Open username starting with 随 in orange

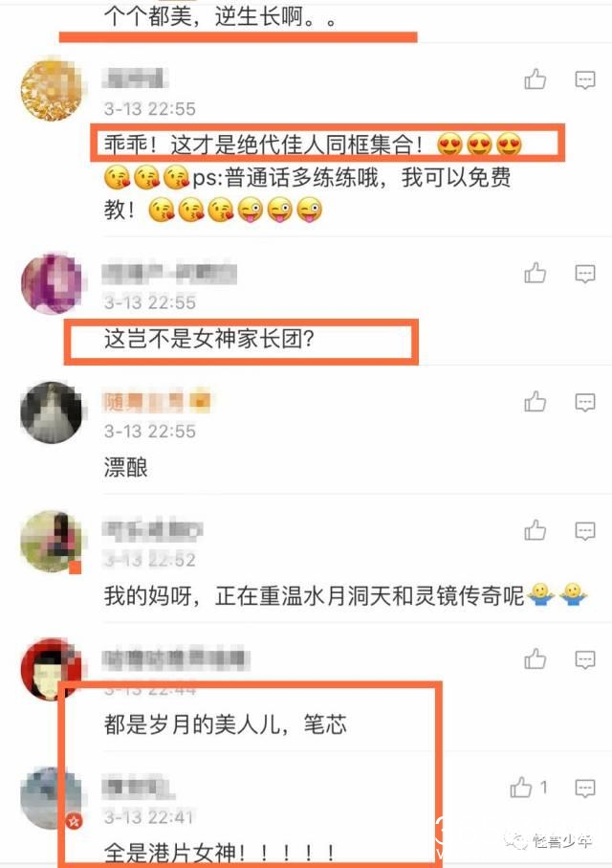(157, 403)
